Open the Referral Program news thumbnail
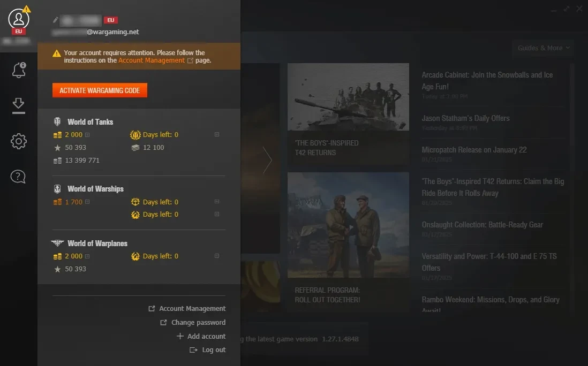 point(348,225)
